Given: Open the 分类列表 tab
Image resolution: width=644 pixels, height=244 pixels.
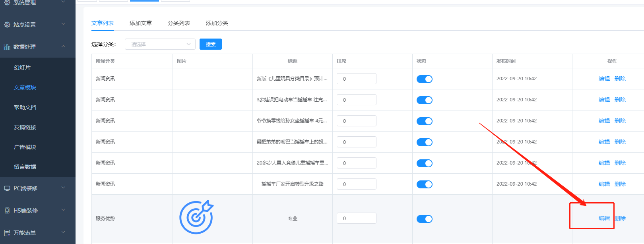Looking at the screenshot, I should click(179, 23).
